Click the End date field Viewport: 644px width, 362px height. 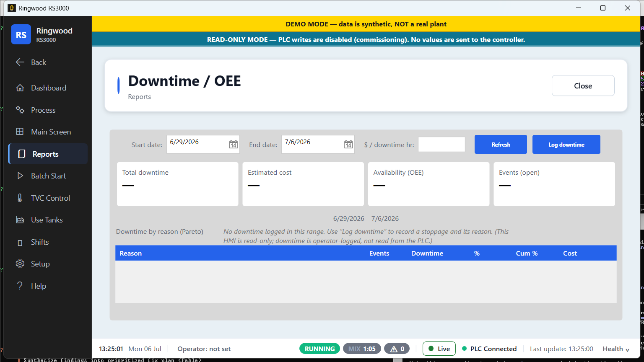318,145
